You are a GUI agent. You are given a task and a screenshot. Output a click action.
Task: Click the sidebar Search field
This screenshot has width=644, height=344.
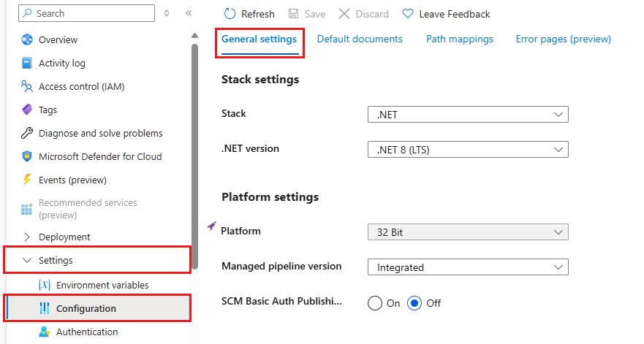pos(88,13)
